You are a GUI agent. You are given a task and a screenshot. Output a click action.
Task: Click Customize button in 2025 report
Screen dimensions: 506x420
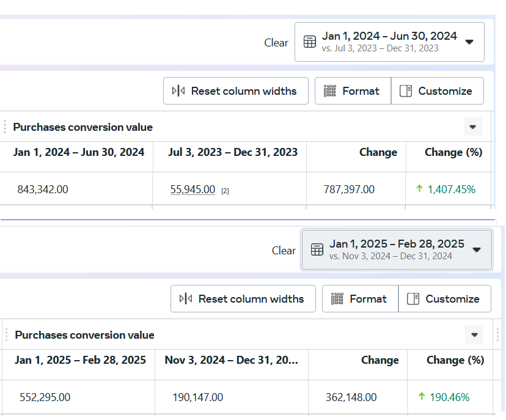(x=444, y=299)
